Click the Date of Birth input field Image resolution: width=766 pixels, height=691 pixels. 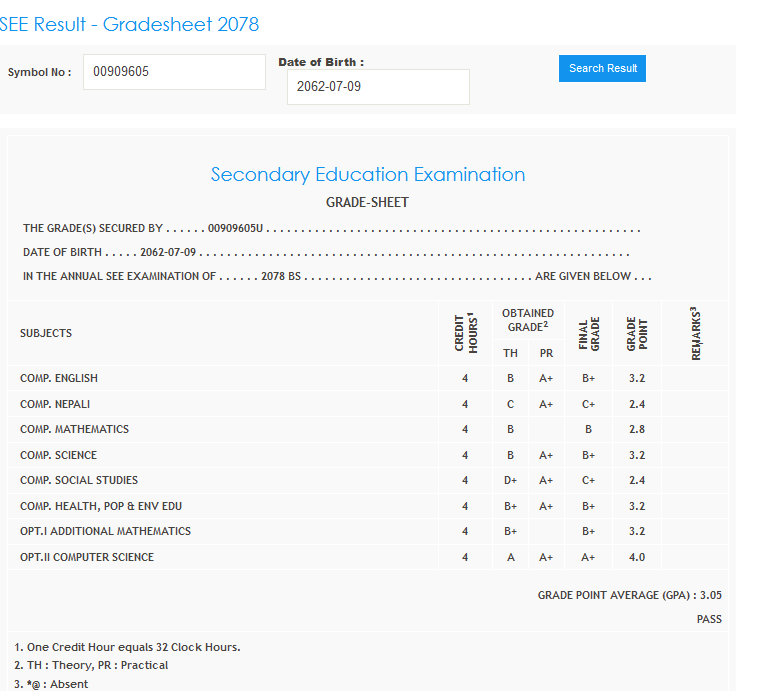click(378, 87)
